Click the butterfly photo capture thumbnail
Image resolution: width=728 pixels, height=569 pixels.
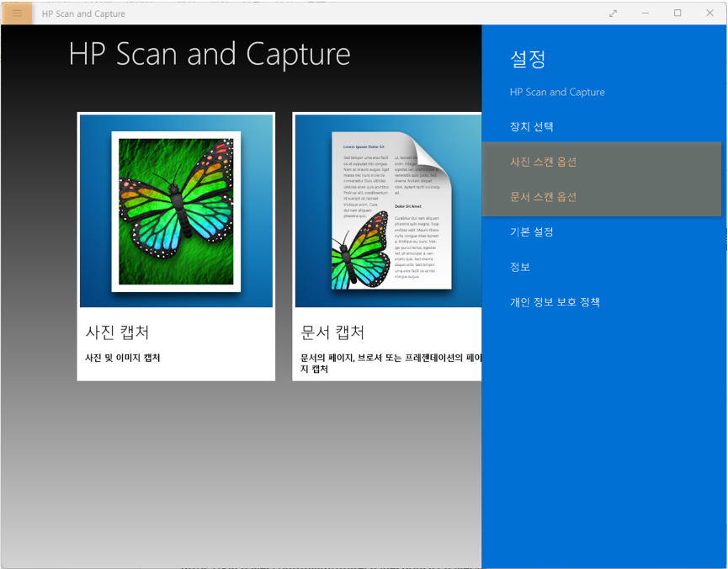(x=176, y=211)
